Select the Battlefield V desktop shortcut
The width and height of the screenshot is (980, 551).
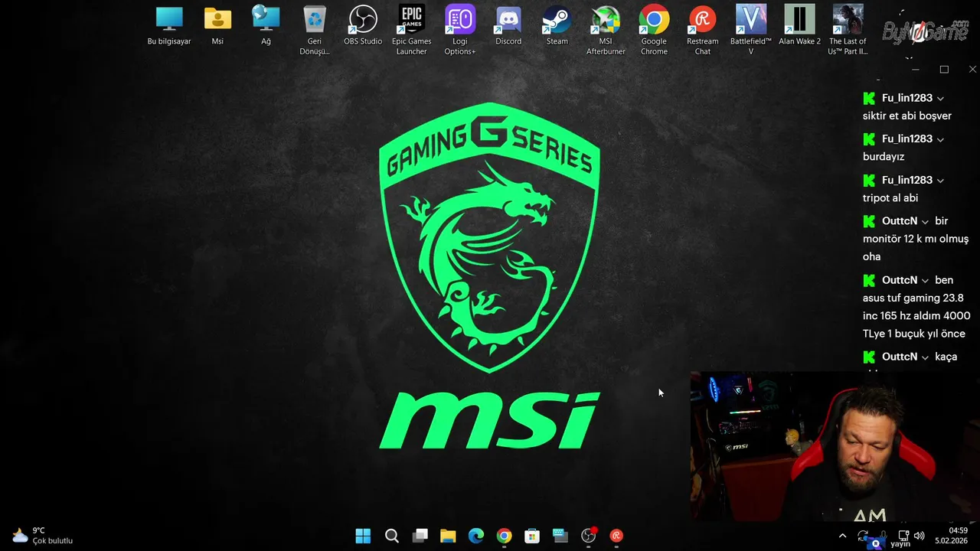click(x=751, y=31)
